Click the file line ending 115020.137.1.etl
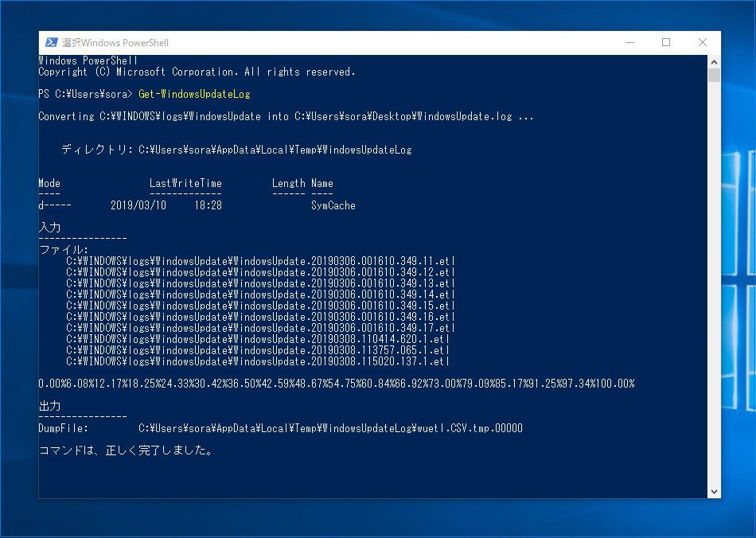Screen dimensions: 756x538 click(258, 361)
